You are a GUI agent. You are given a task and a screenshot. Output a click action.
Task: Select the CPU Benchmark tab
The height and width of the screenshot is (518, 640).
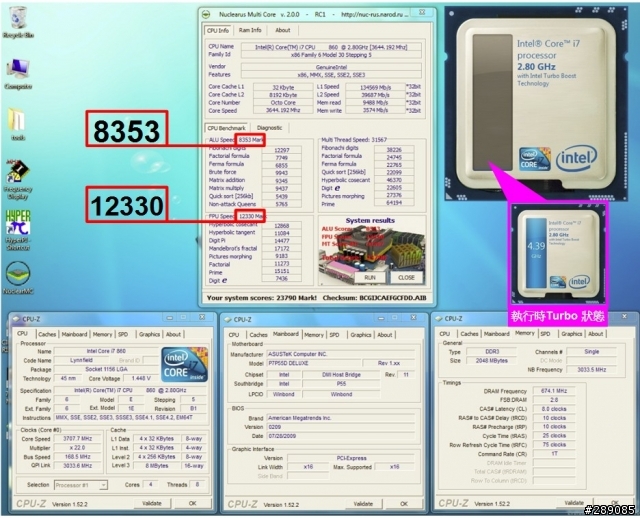[227, 128]
